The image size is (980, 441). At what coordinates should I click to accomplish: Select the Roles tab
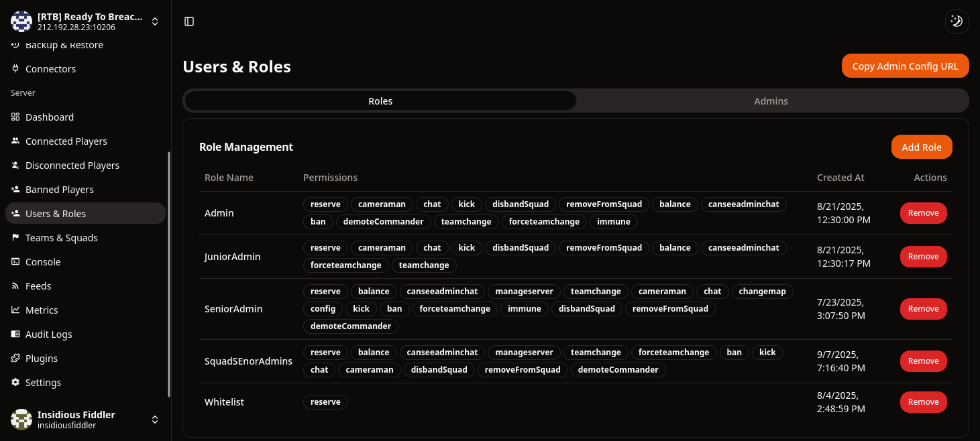coord(380,101)
